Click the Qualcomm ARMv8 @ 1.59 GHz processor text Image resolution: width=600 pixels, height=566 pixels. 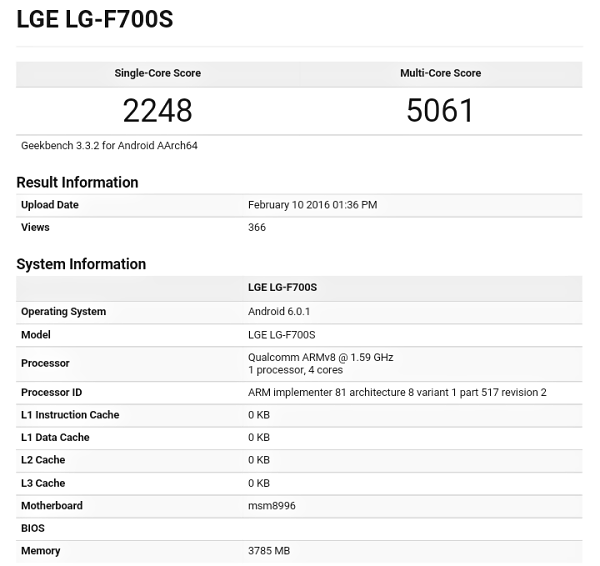pos(315,357)
